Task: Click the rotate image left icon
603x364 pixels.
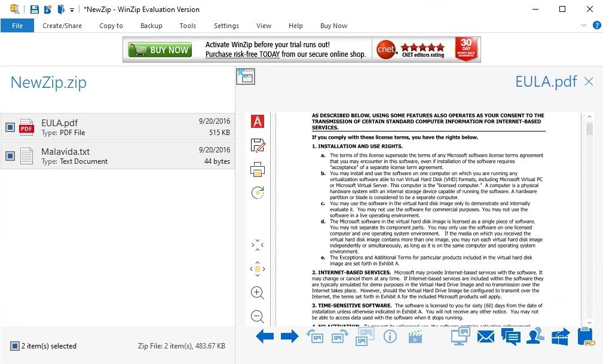Action: (315, 337)
